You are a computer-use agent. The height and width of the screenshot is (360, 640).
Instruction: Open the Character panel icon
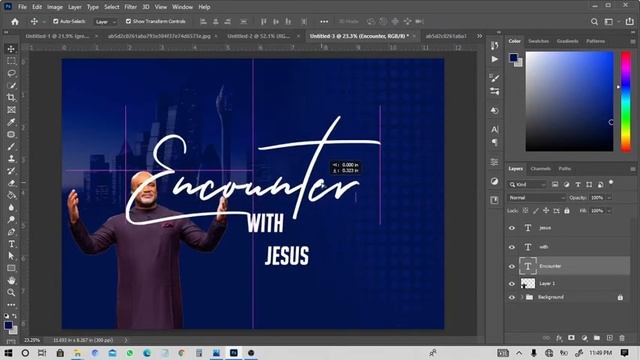click(494, 129)
